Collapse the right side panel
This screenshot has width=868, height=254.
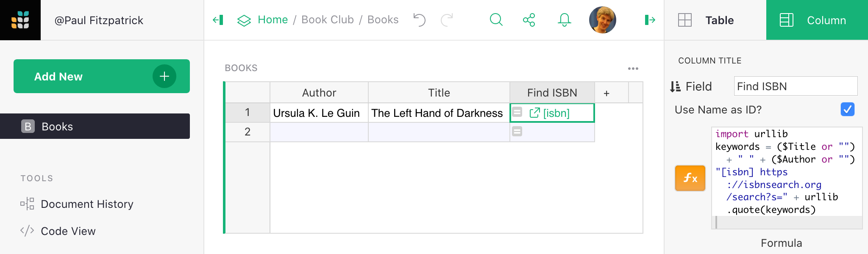[650, 20]
